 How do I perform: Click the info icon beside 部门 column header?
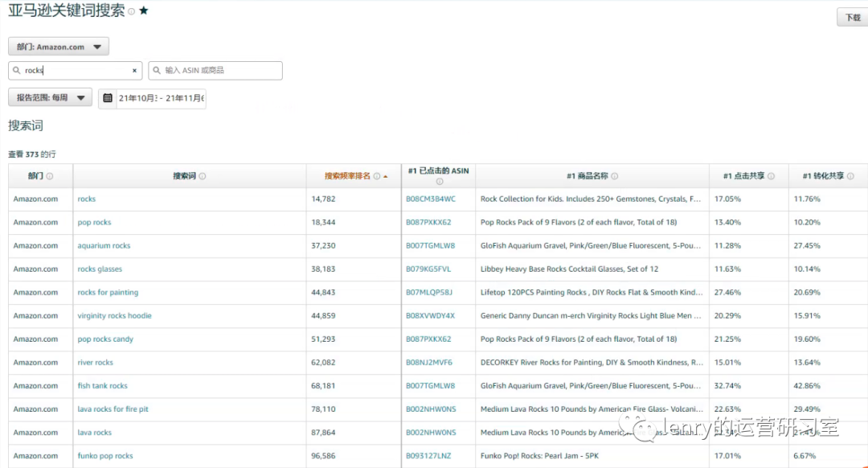coord(50,176)
